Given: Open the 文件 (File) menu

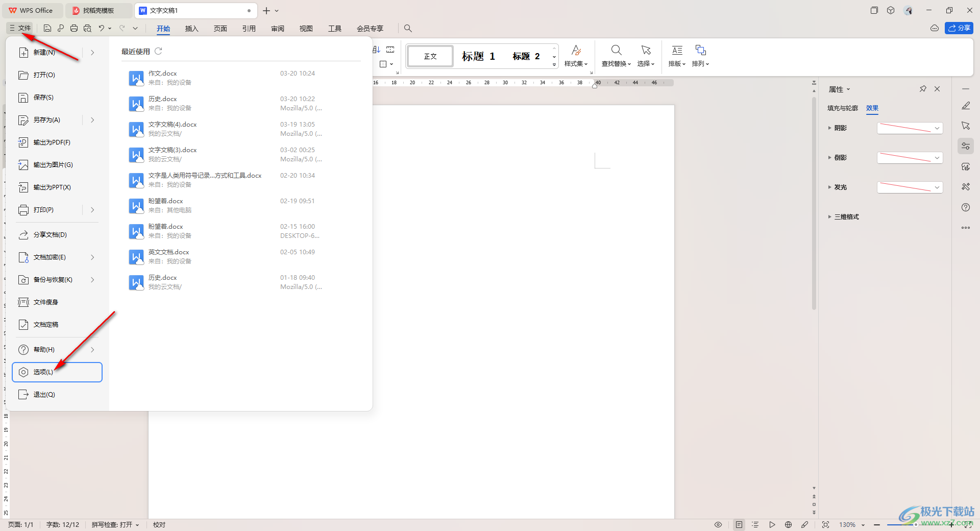Looking at the screenshot, I should 20,28.
